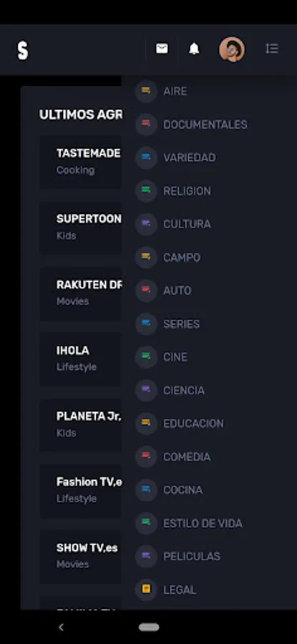Select the CINE category icon
The height and width of the screenshot is (644, 297).
tap(146, 356)
